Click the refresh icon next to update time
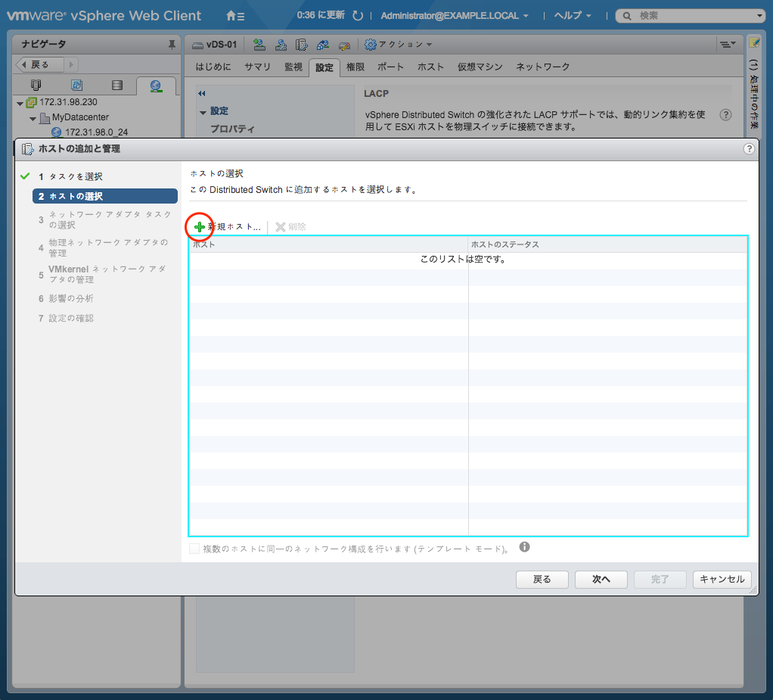The height and width of the screenshot is (700, 773). click(x=358, y=16)
